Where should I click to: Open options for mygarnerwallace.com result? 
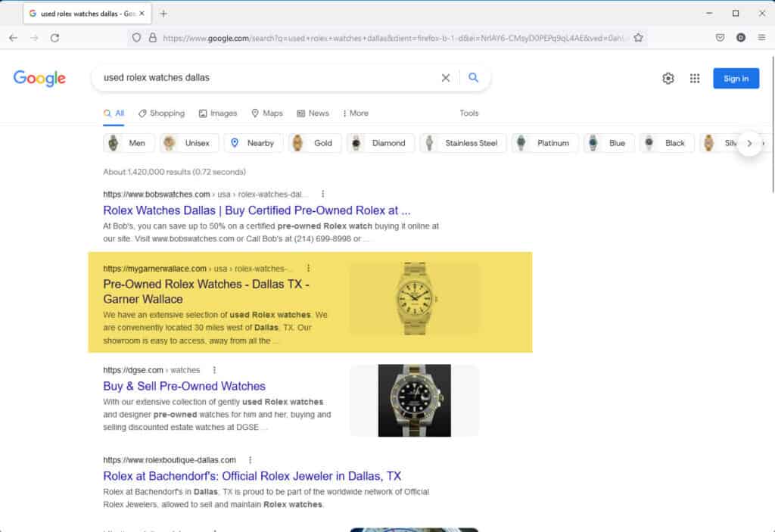click(309, 268)
